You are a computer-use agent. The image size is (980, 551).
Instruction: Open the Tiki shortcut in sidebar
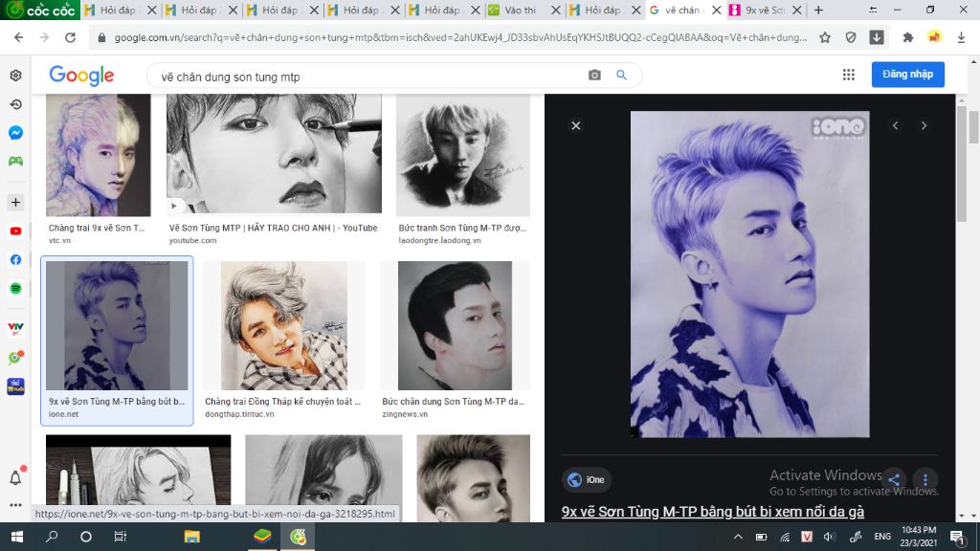pyautogui.click(x=15, y=386)
